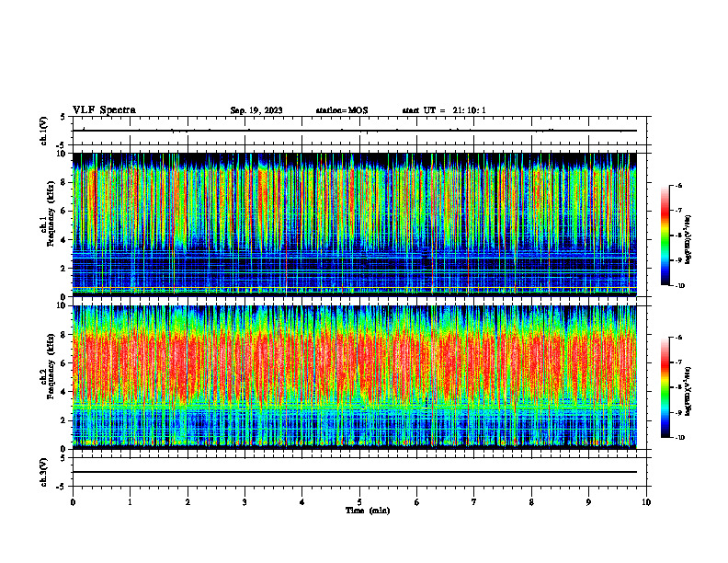Click the time axis tick label "9"
Viewport: 728px width, 563px height.
pyautogui.click(x=588, y=502)
